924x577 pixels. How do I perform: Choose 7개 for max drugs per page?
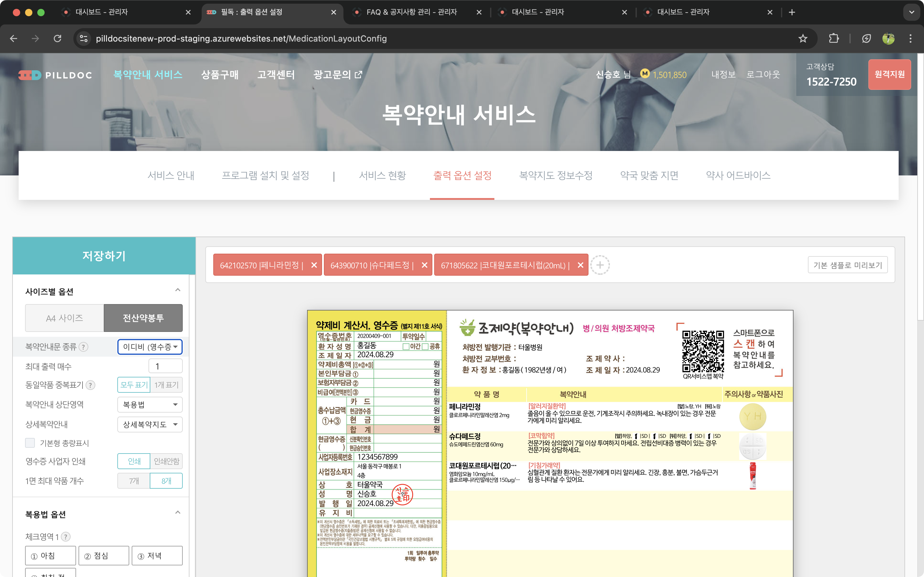[x=134, y=481]
